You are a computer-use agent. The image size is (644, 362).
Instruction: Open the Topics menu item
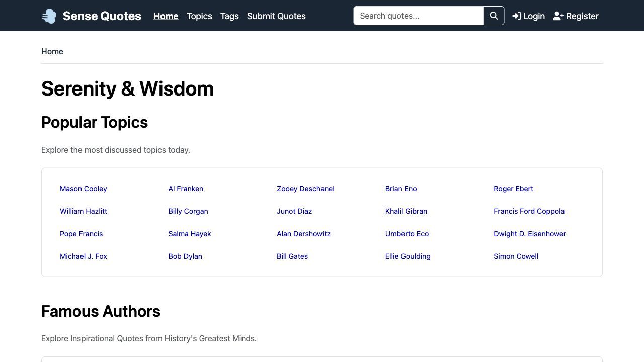(x=199, y=16)
